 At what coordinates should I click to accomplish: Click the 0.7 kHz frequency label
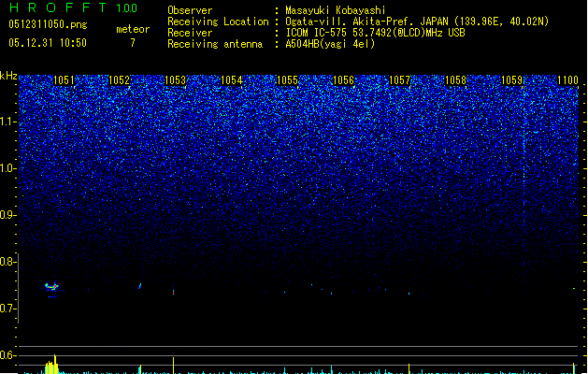[7, 309]
